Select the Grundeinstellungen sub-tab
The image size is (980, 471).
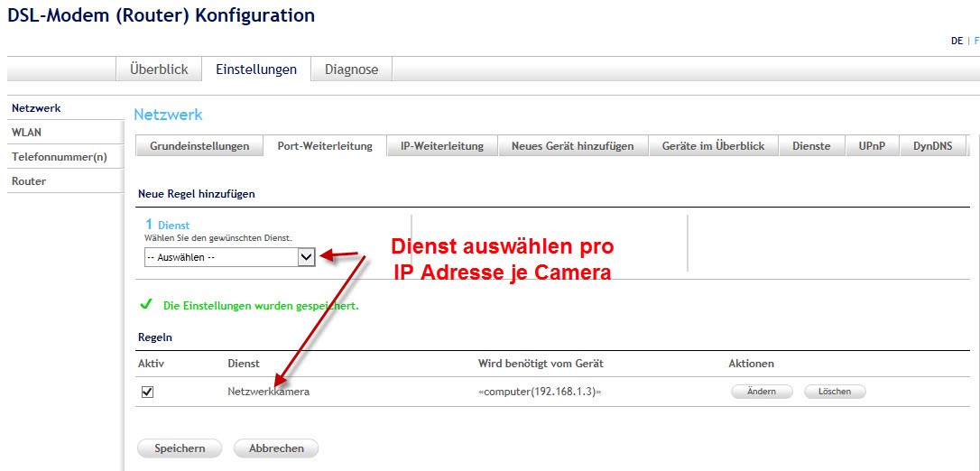199,146
